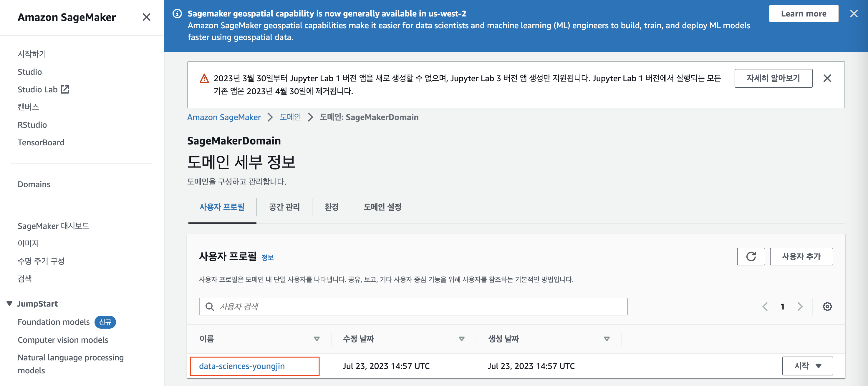Switch to the 도메인 설정 tab
Image resolution: width=868 pixels, height=386 pixels.
382,207
